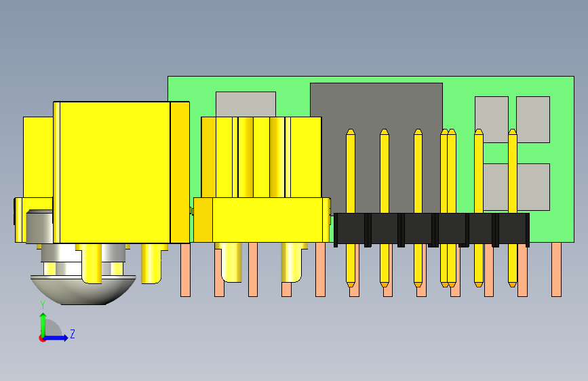The height and width of the screenshot is (381, 588).
Task: Select the middle connector's wide lower base
Action: coord(261,220)
